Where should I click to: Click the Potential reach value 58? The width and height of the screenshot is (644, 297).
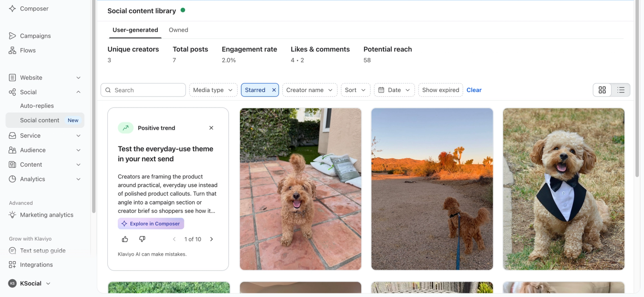click(367, 60)
